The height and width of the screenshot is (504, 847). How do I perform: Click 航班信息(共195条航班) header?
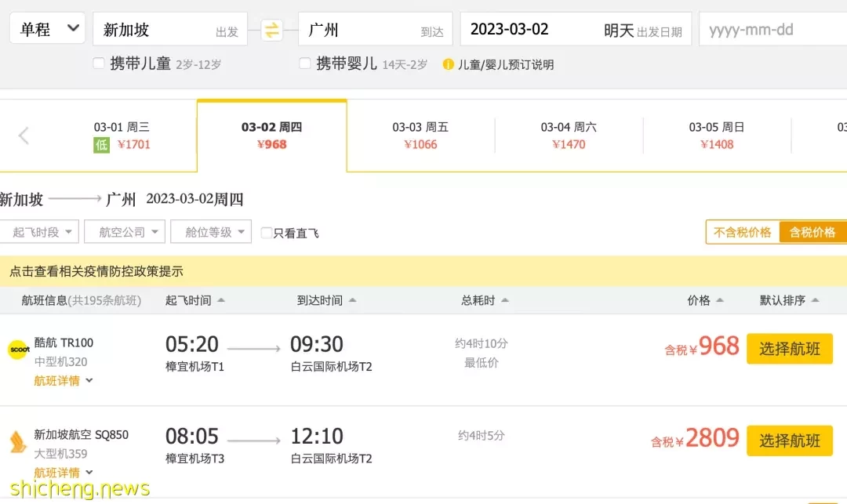pos(81,300)
